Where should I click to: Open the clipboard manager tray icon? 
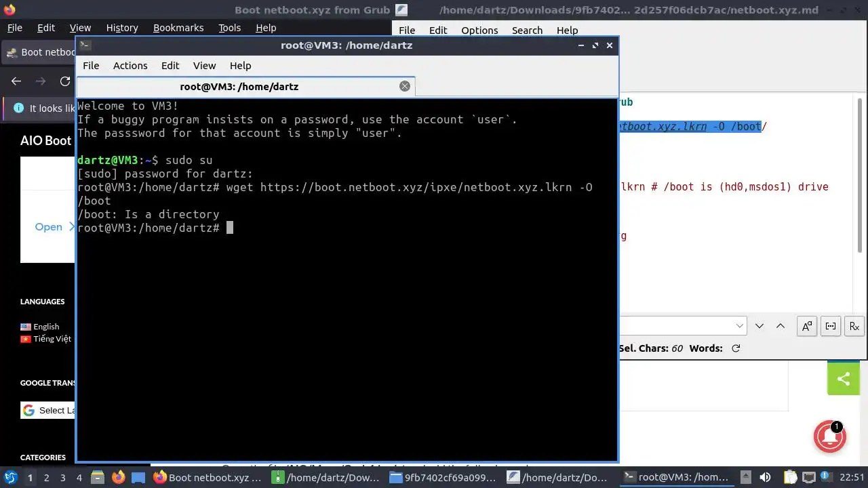790,478
